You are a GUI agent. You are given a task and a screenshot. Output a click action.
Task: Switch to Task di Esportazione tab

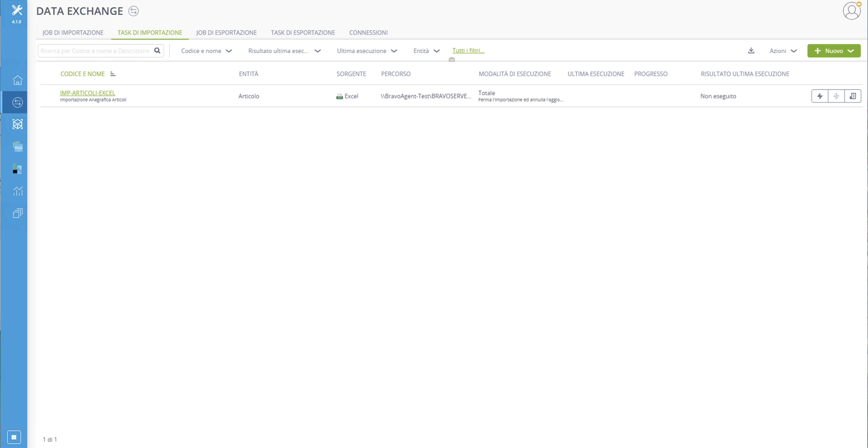pos(303,33)
